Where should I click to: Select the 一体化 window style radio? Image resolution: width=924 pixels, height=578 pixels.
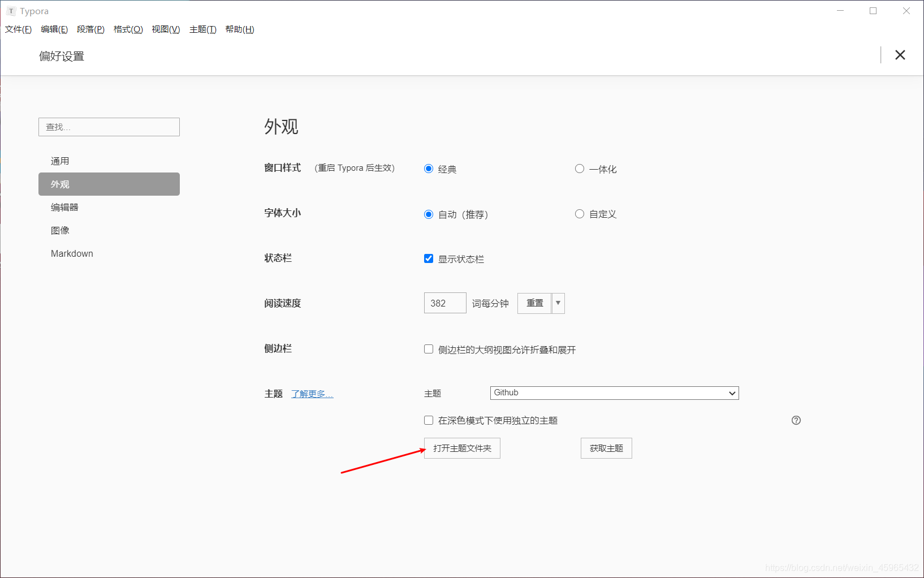click(x=580, y=169)
